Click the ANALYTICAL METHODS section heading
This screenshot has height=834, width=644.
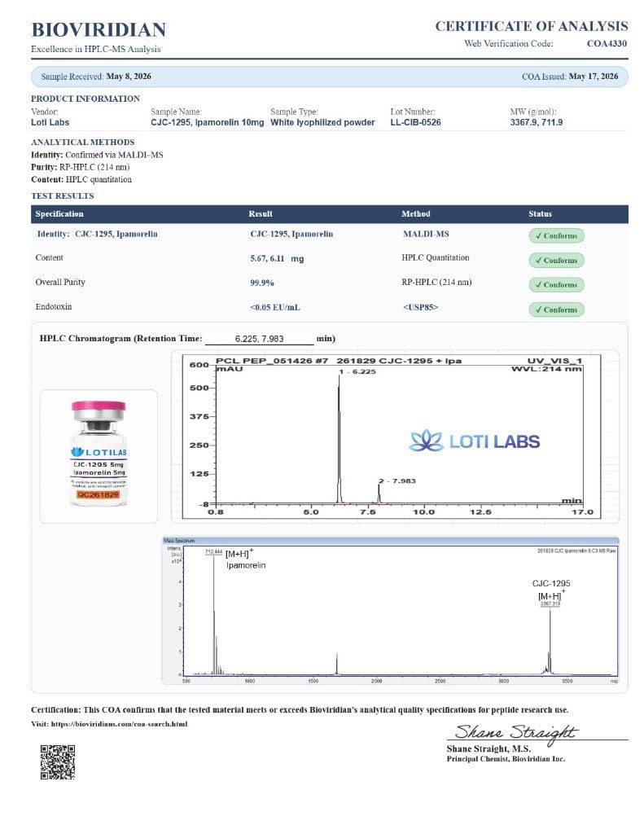click(82, 142)
